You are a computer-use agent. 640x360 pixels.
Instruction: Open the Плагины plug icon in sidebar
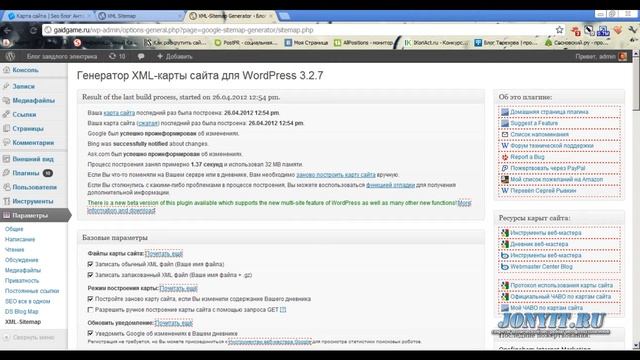6,173
